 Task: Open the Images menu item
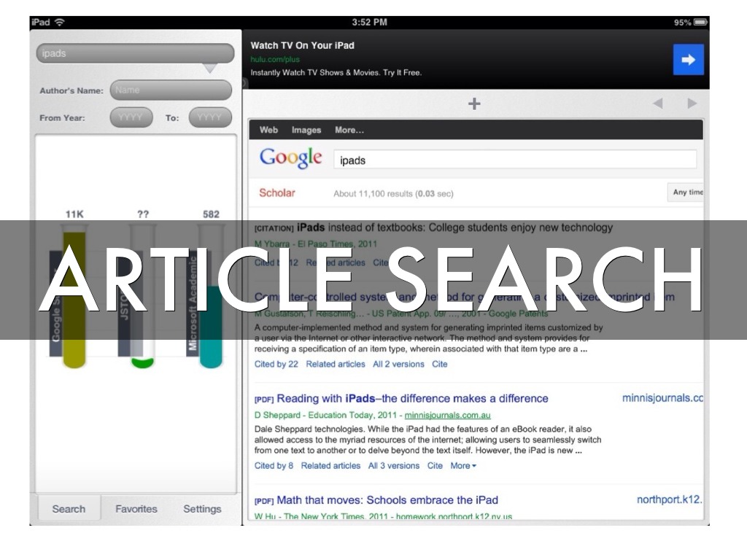point(306,130)
